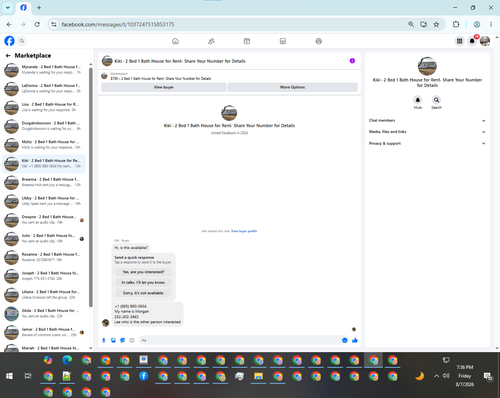
Task: Open the taskbar clock showing 7:36 PM
Action: pyautogui.click(x=465, y=376)
